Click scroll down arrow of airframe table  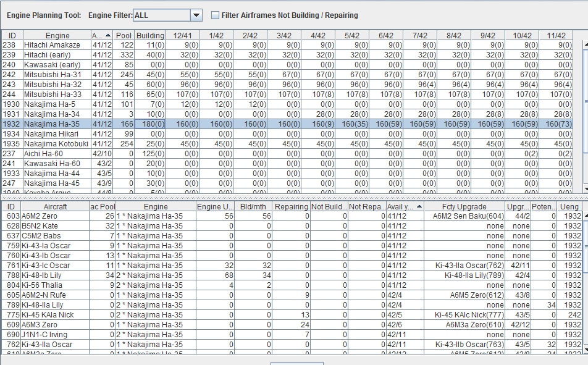(x=586, y=349)
